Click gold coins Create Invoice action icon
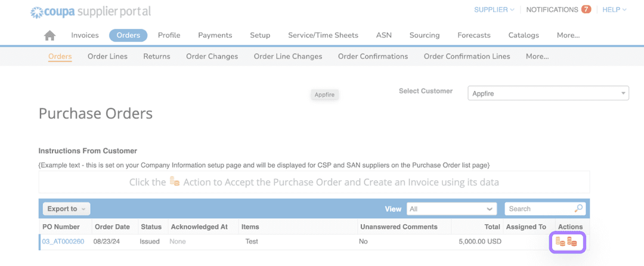Viewport: 644px width, 266px height. [x=560, y=242]
